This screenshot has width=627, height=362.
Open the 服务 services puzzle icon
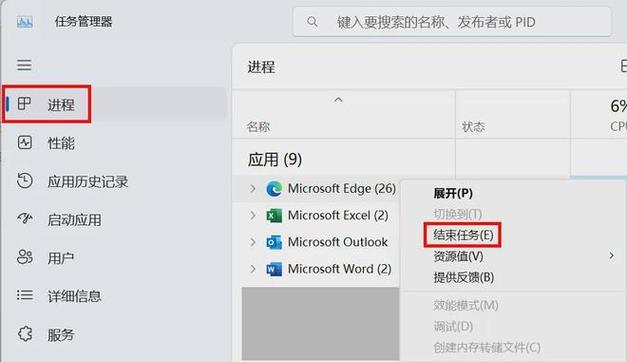[25, 334]
